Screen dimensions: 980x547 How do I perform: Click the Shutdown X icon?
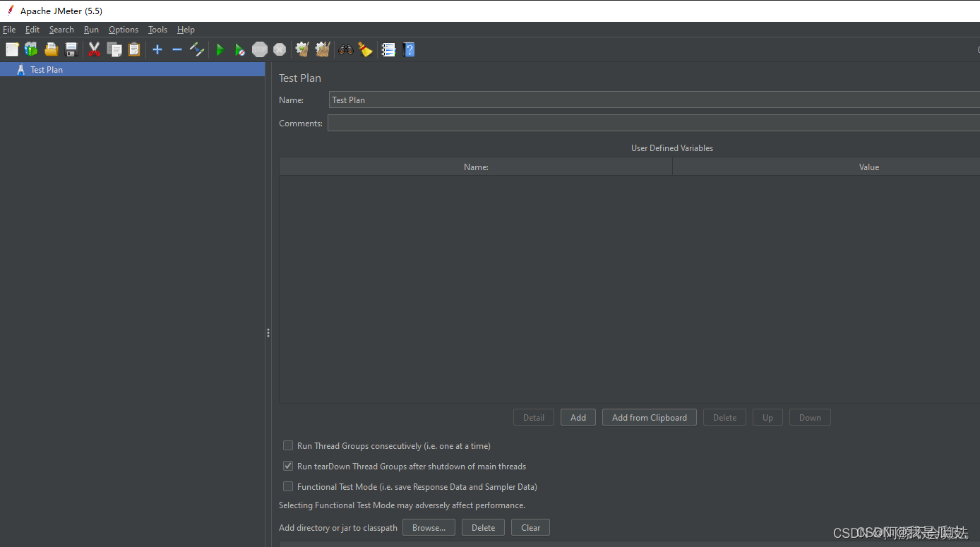pos(280,49)
